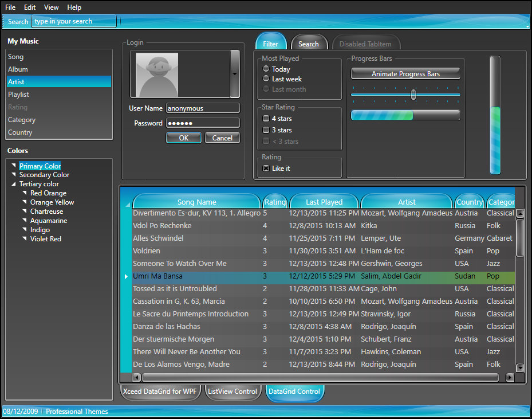This screenshot has height=419, width=532.
Task: Enable the 4 stars checkbox
Action: click(x=266, y=119)
